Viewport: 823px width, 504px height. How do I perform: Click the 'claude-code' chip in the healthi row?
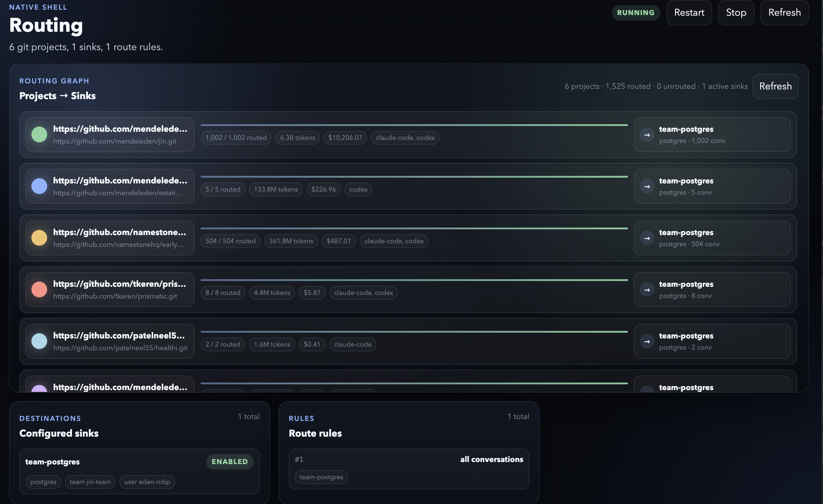point(353,344)
